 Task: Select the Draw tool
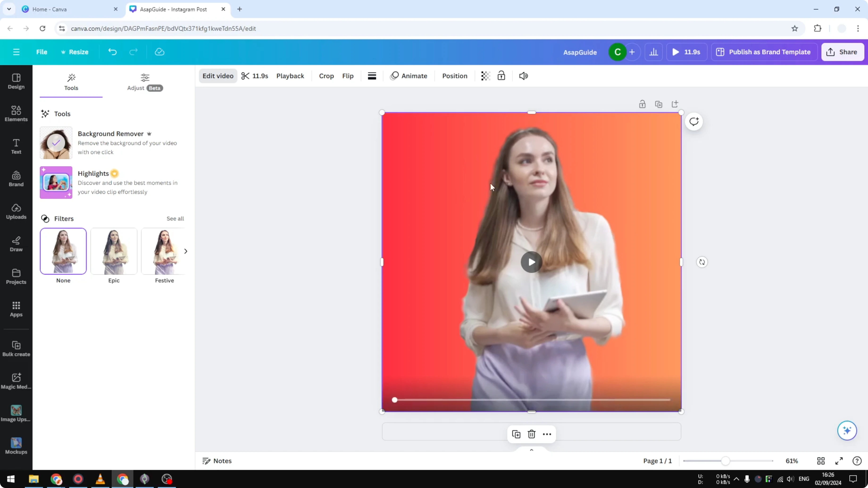[16, 244]
